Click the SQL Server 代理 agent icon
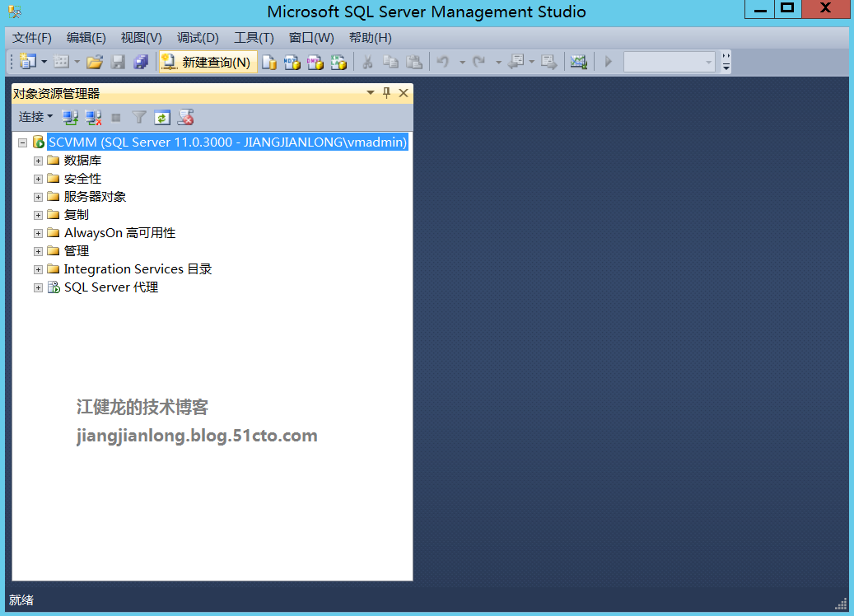 tap(54, 287)
